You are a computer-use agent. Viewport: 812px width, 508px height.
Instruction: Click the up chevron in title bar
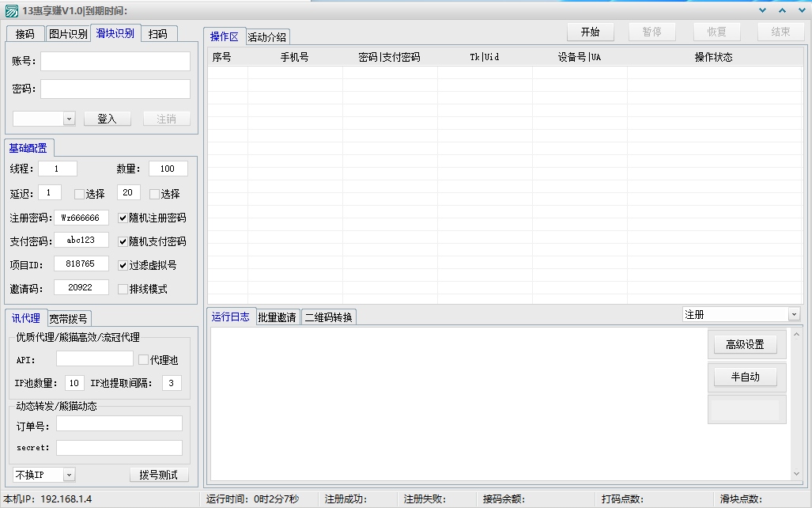782,10
